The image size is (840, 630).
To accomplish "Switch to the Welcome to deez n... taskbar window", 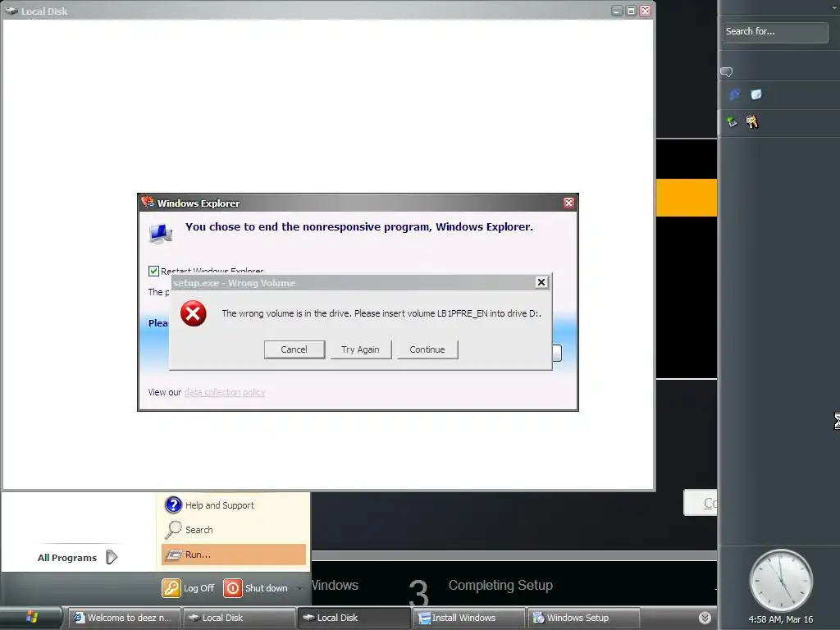I will tap(125, 618).
